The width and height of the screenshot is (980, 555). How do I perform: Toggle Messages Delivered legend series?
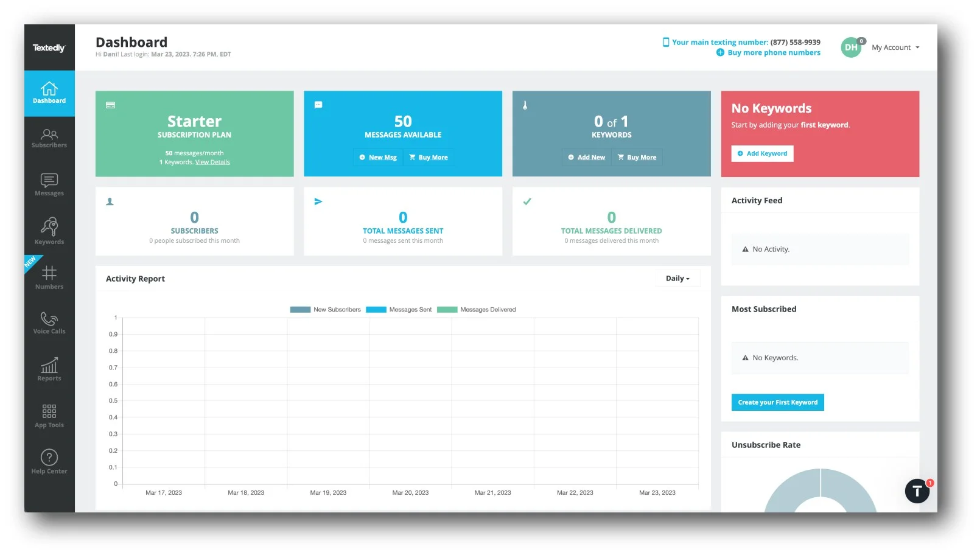477,310
